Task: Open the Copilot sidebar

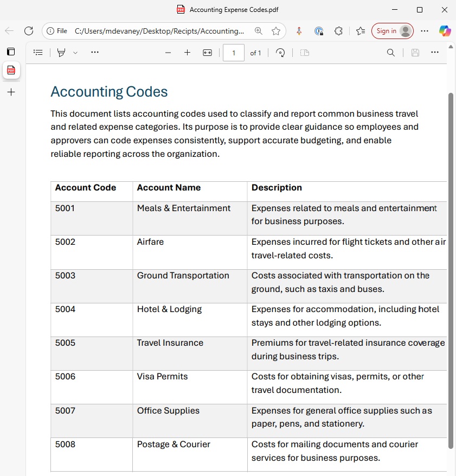Action: (445, 31)
